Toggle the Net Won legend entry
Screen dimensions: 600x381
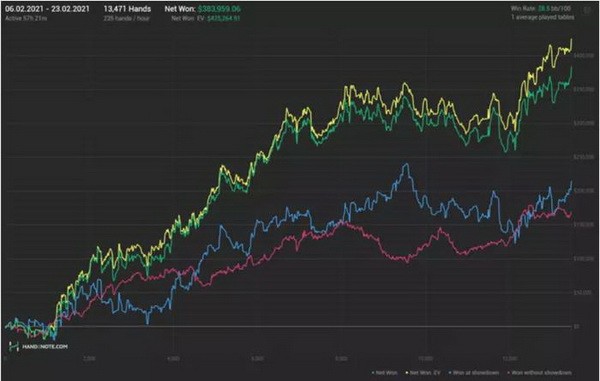tap(385, 372)
